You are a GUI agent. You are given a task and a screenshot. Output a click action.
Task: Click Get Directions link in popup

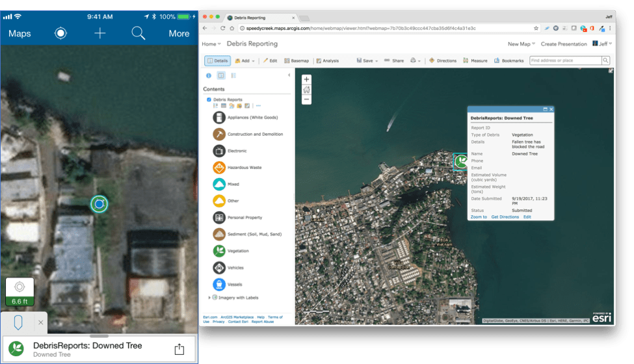click(505, 216)
